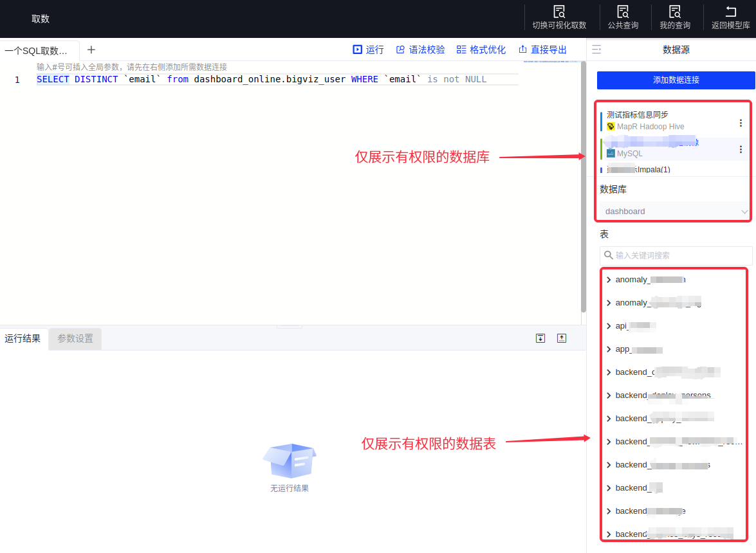Click the syntax check (语法校验) icon
Image resolution: width=756 pixels, height=553 pixels.
click(x=400, y=50)
